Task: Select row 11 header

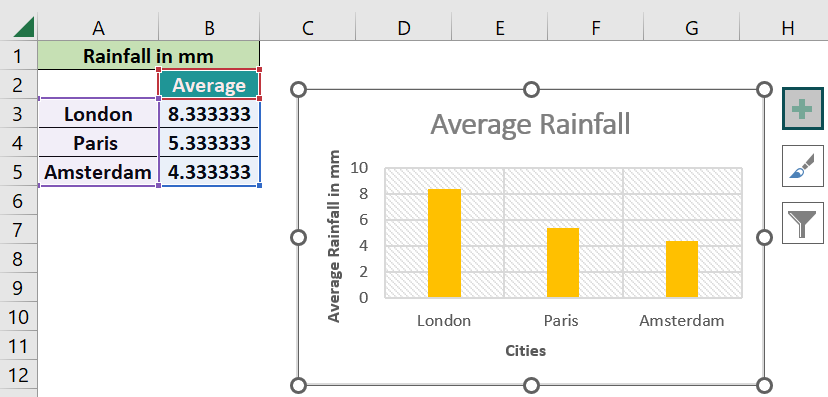Action: pyautogui.click(x=18, y=346)
